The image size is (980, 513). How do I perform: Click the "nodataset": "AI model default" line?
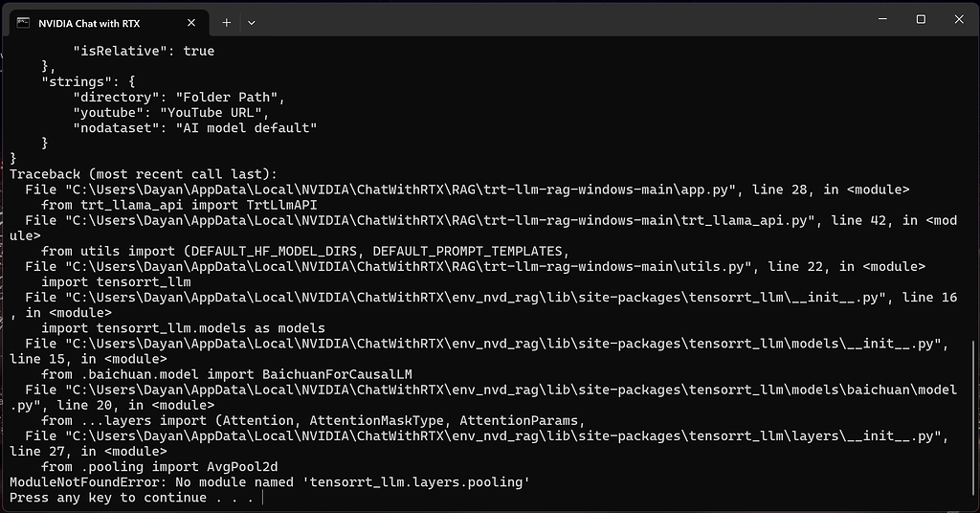(x=195, y=128)
